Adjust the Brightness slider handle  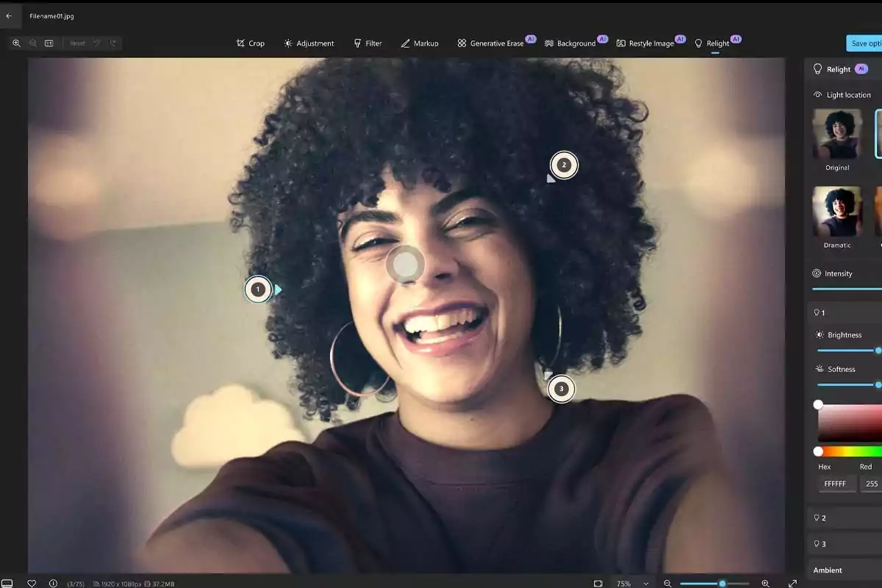click(878, 351)
